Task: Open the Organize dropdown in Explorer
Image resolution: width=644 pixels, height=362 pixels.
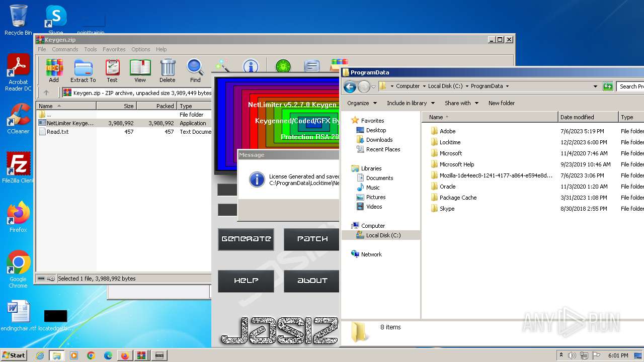Action: pos(362,103)
